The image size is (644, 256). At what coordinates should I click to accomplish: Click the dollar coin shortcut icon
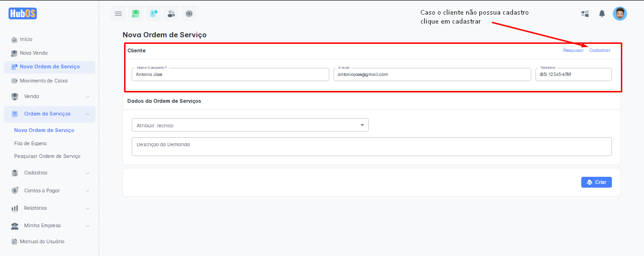point(189,14)
